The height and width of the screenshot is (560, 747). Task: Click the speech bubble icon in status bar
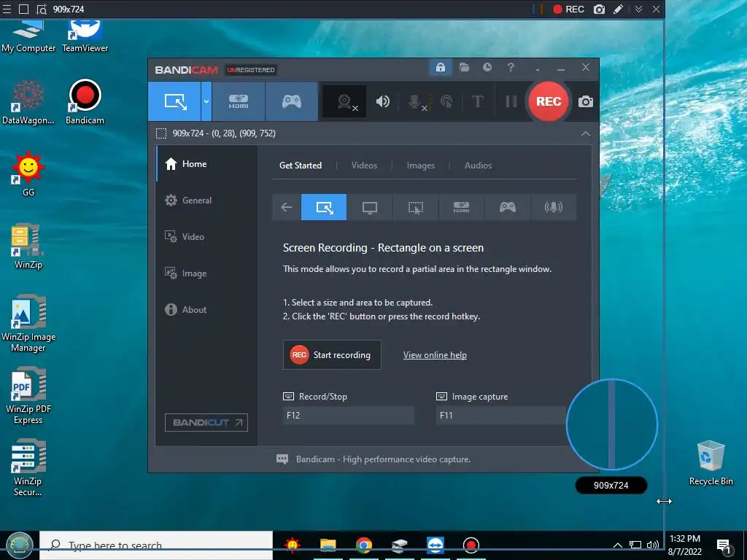[282, 459]
